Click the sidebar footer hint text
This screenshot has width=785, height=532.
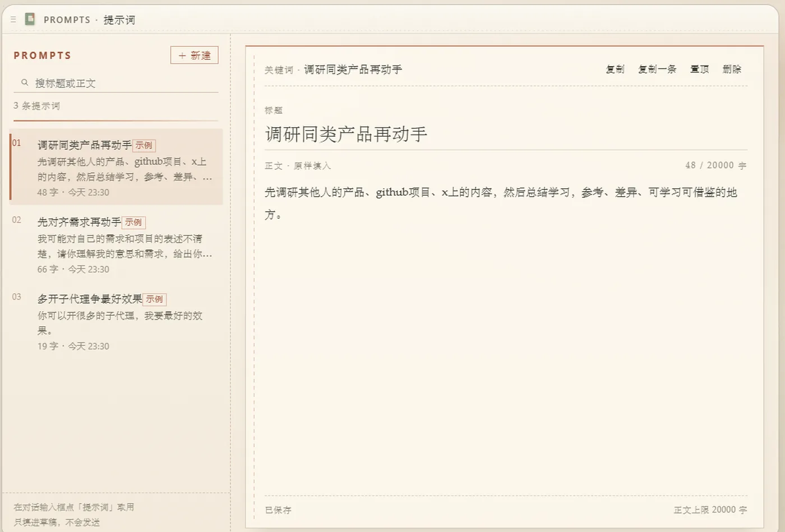(74, 515)
